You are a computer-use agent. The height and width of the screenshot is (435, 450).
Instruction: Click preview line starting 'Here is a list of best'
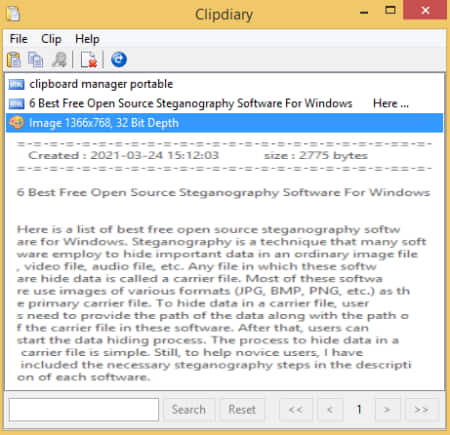(x=209, y=230)
